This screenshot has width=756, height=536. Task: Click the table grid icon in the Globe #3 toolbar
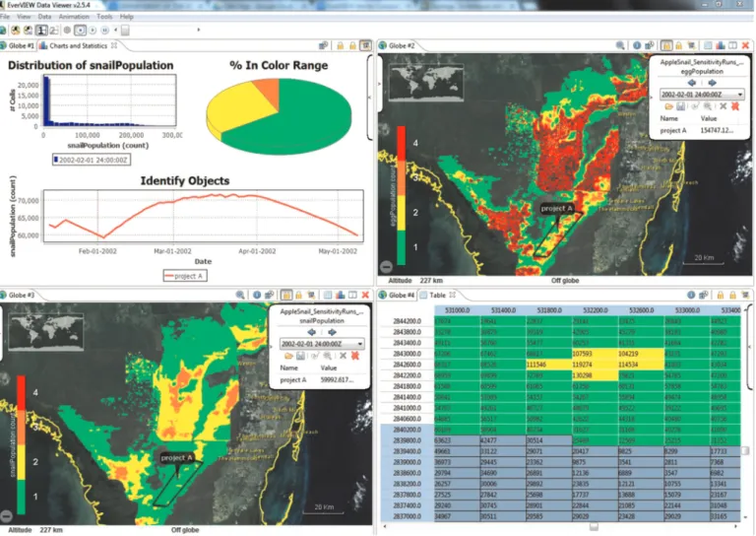(x=328, y=295)
